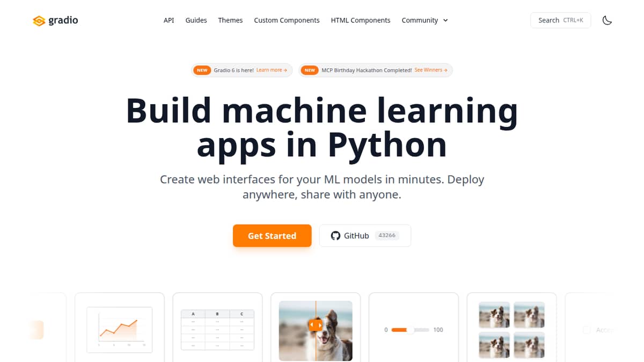Click the Get Started button
This screenshot has height=362, width=644.
click(x=272, y=236)
